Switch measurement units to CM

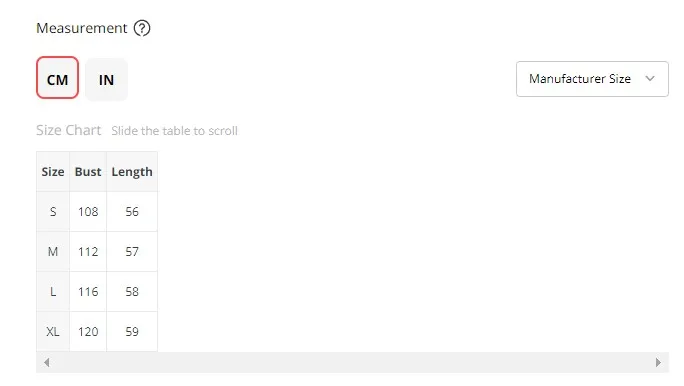click(58, 78)
